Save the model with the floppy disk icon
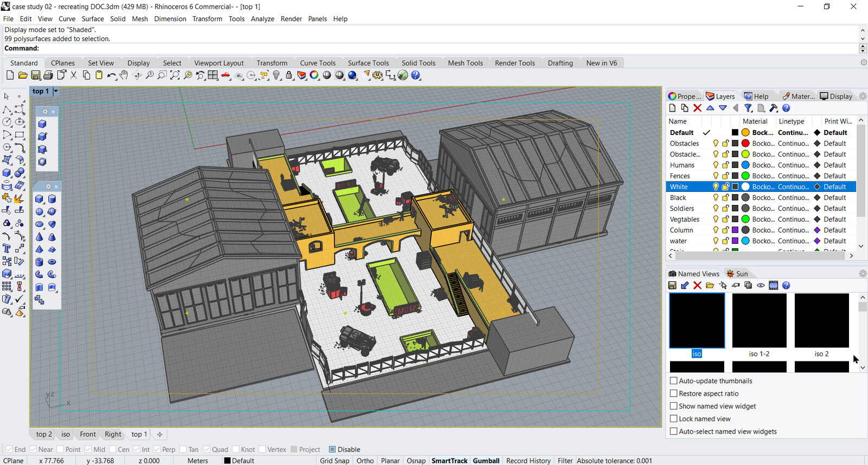Image resolution: width=868 pixels, height=465 pixels. (x=36, y=75)
